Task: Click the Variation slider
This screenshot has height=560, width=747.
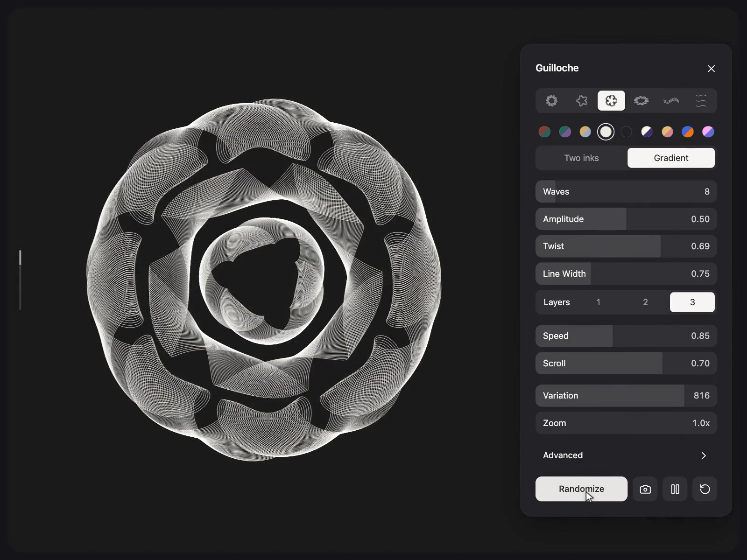Action: pos(626,396)
